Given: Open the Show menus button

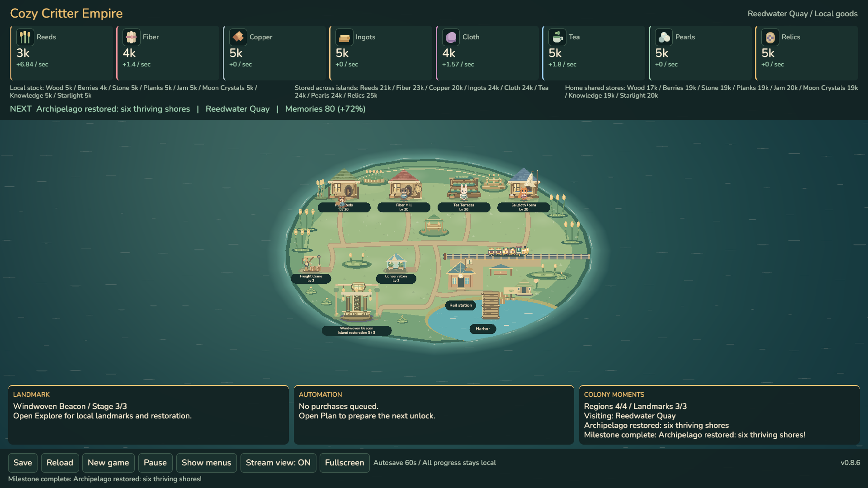Looking at the screenshot, I should (x=206, y=463).
